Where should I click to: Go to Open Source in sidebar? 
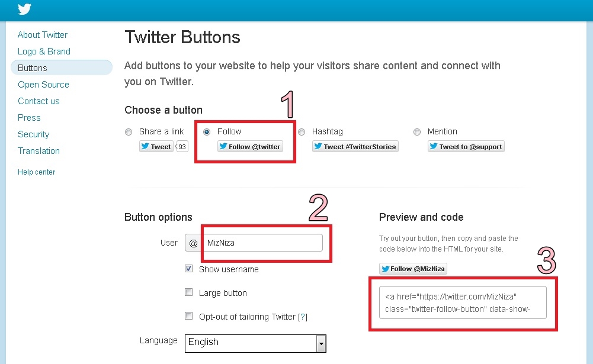pyautogui.click(x=43, y=85)
